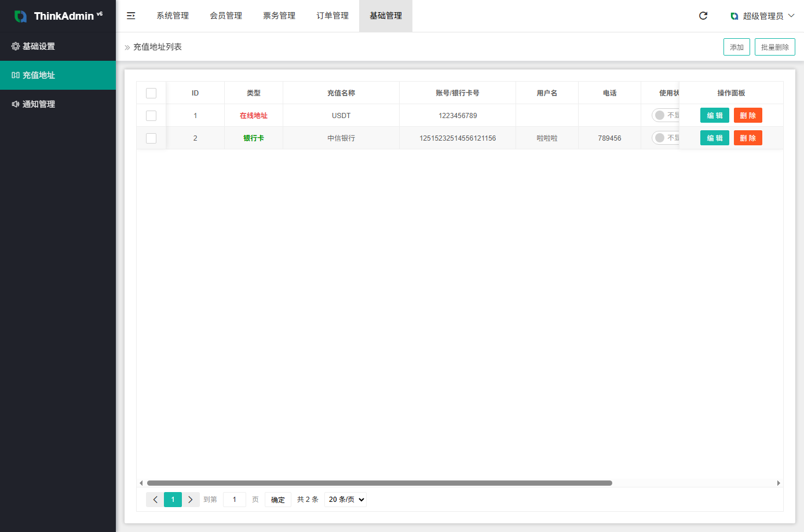Click the 批量删除 button
The height and width of the screenshot is (532, 804).
(x=775, y=47)
